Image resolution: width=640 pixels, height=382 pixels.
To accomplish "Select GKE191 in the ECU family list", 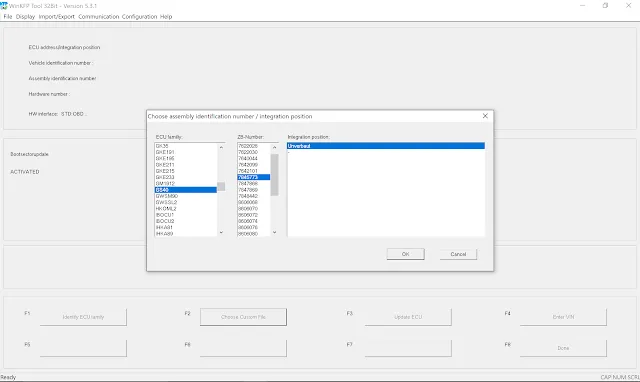I will click(186, 152).
